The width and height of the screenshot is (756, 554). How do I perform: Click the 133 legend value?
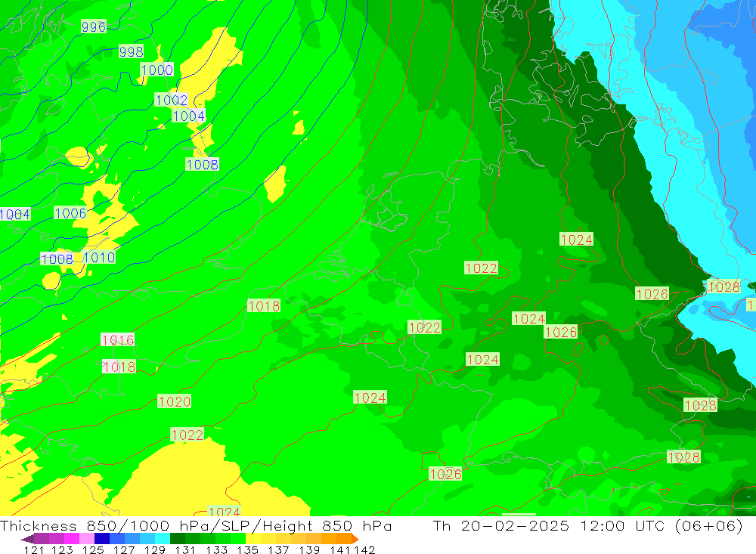216,549
